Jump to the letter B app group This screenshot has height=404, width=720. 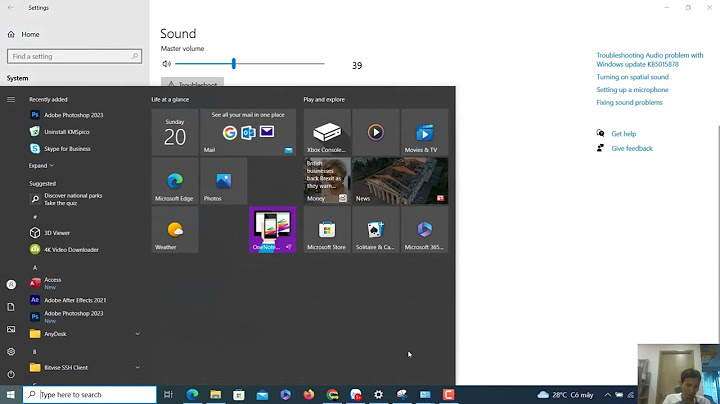(34, 352)
